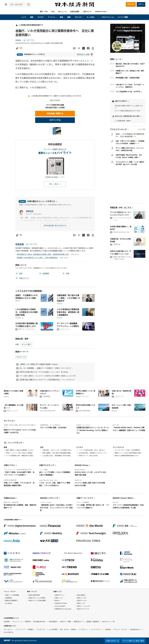Viewport: 149px width, 644px height.
Task: Expand the もっと見る nav dropdown
Action: point(91,17)
